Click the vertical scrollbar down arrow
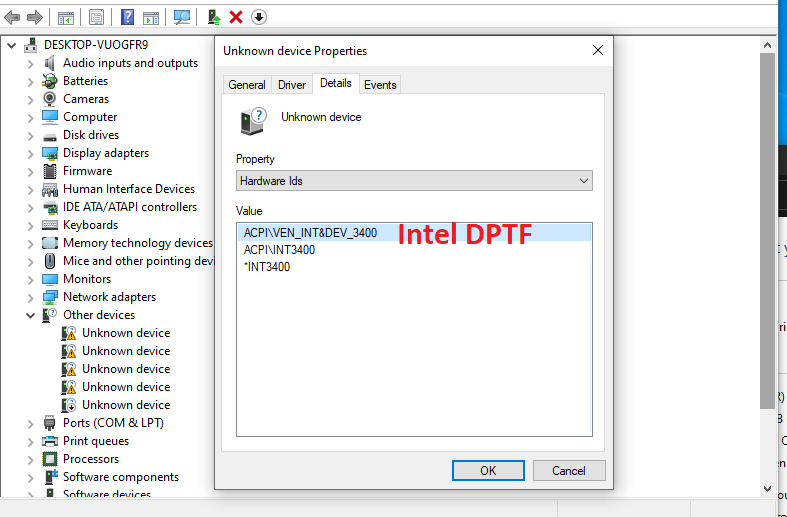Image resolution: width=787 pixels, height=517 pixels. click(x=767, y=488)
